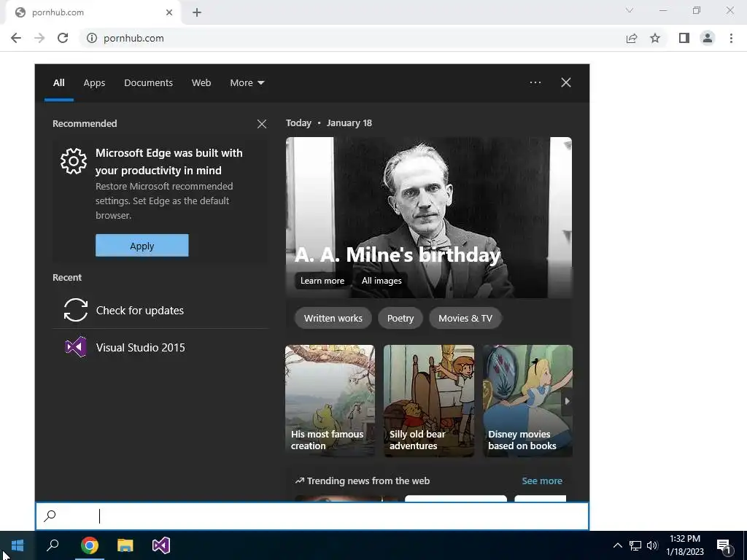Click the All images button

[382, 281]
